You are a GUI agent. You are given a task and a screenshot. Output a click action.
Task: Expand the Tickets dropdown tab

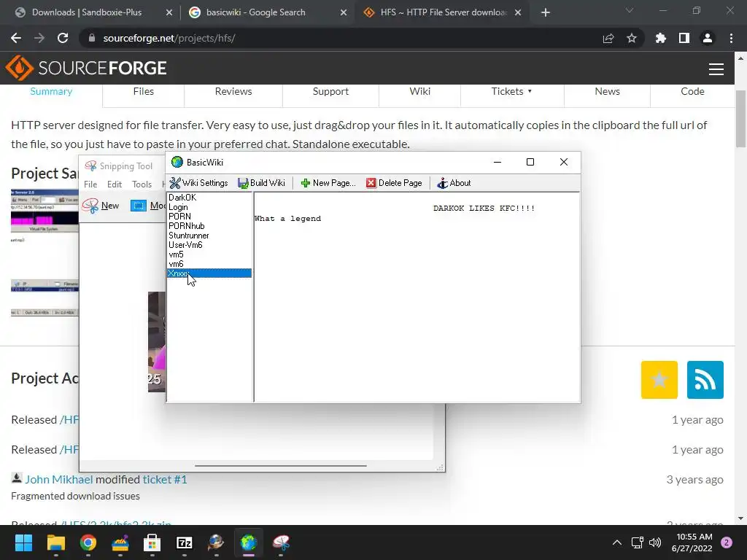point(511,91)
